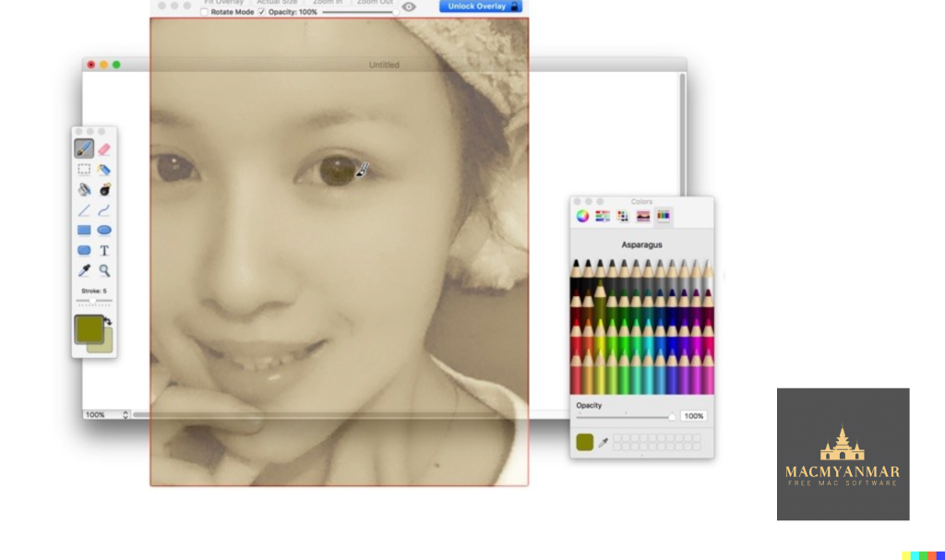Choose the rectangular Selection tool

point(84,170)
